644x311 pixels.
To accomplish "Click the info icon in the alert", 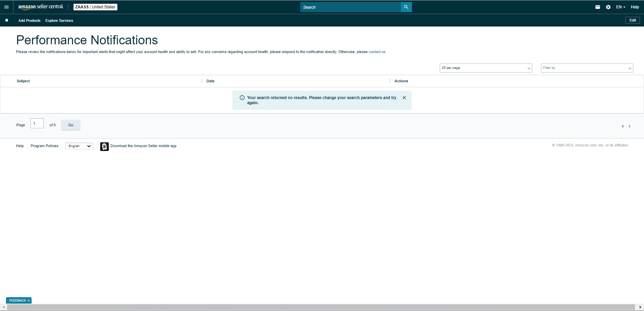I will [x=242, y=98].
